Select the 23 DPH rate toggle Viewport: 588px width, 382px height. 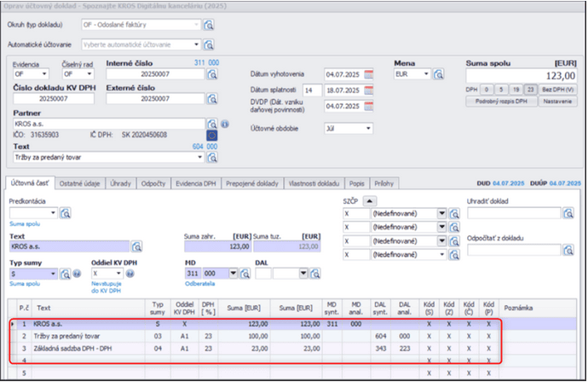(x=530, y=89)
